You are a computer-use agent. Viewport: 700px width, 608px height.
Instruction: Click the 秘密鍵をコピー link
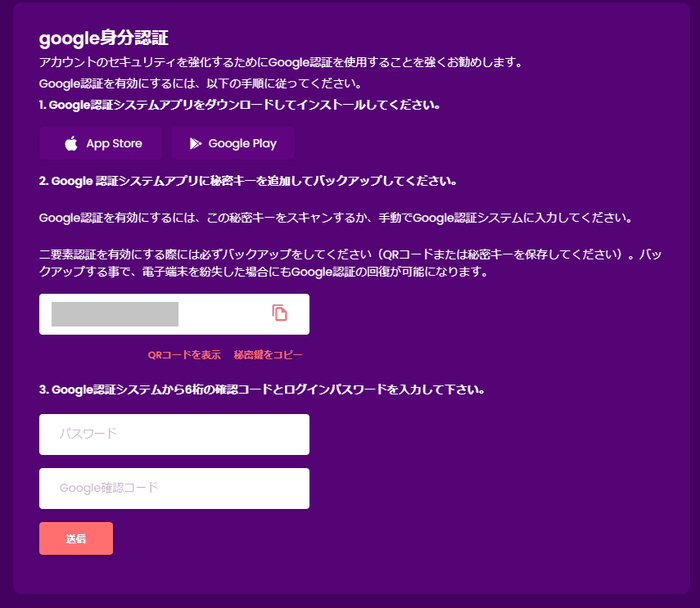coord(268,355)
